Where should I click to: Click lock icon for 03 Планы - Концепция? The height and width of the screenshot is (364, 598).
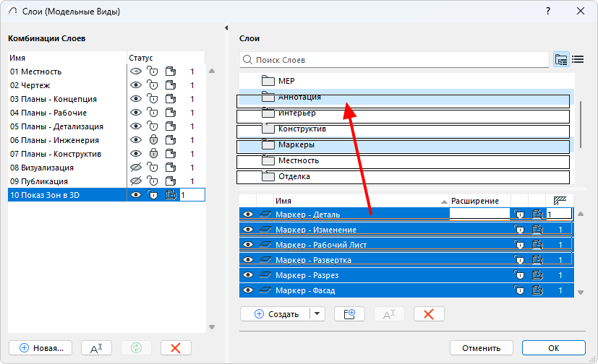[153, 99]
